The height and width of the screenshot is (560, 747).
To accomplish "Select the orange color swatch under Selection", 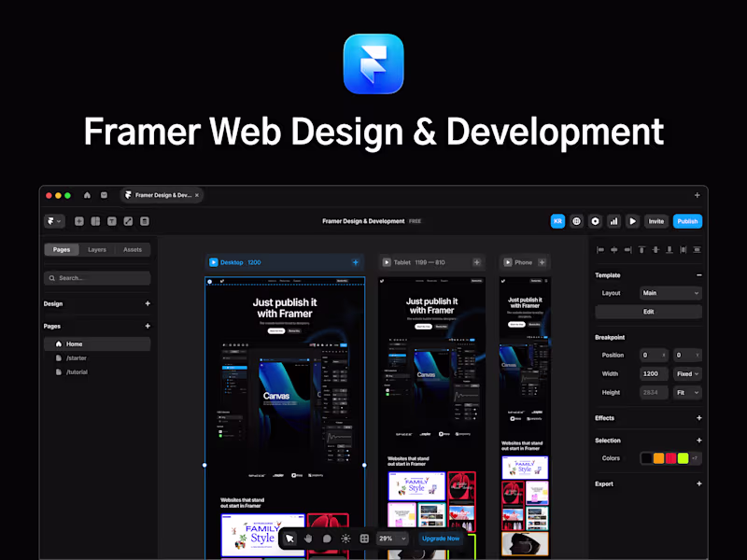I will pos(658,457).
